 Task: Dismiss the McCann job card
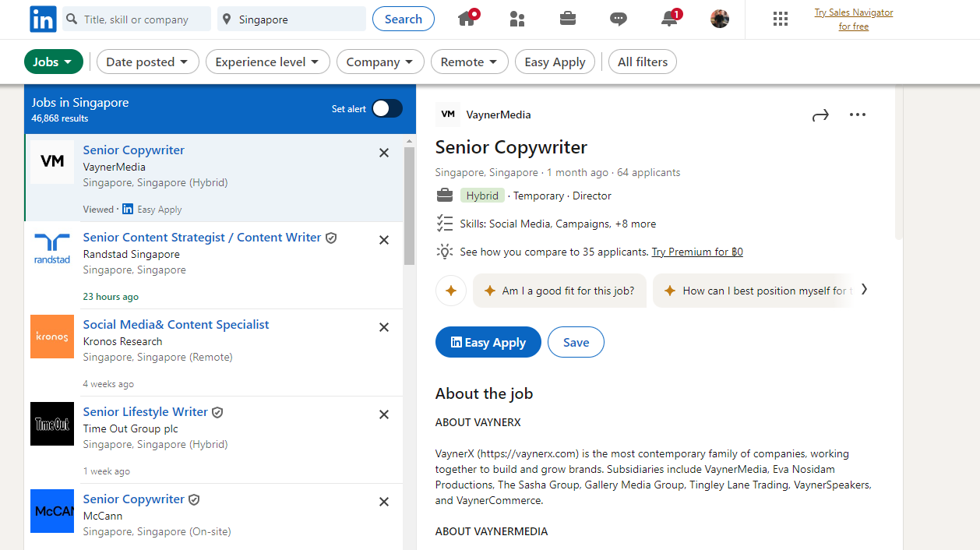tap(384, 502)
